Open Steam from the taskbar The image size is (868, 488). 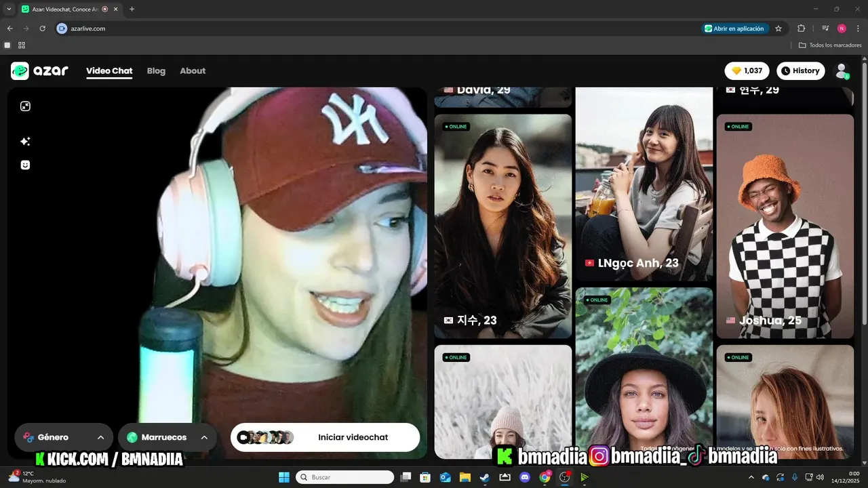tap(485, 477)
